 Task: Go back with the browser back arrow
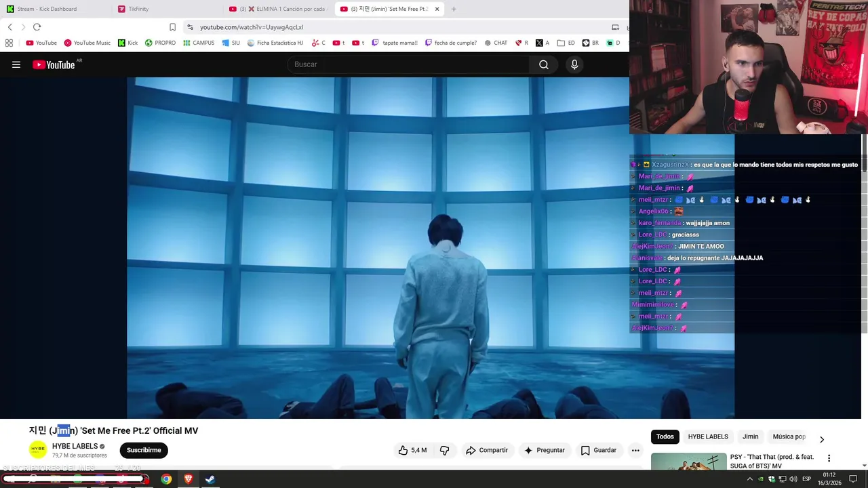coord(9,27)
